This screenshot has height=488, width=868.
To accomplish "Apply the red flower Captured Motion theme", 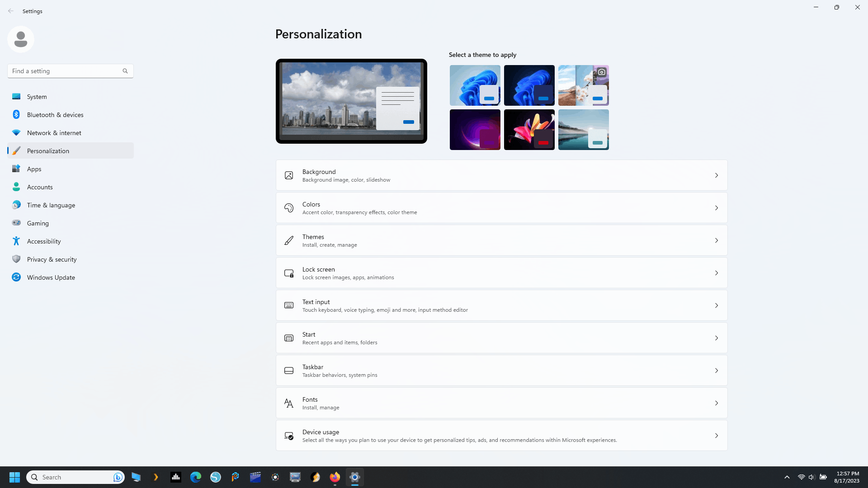I will 529,129.
